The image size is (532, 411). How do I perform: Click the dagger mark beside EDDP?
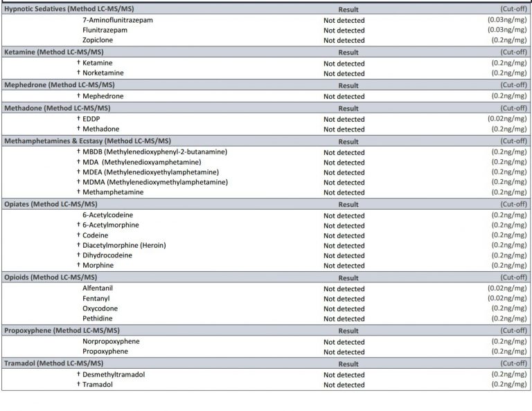point(78,118)
